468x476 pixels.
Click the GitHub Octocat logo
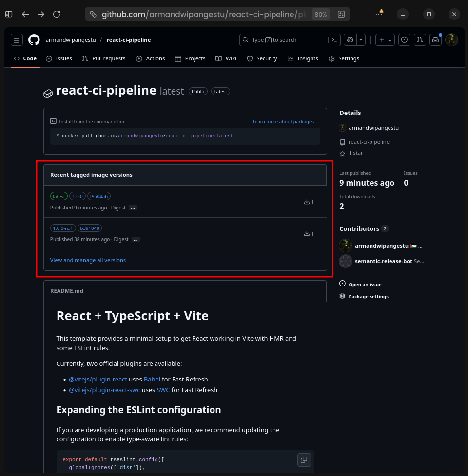coord(34,40)
